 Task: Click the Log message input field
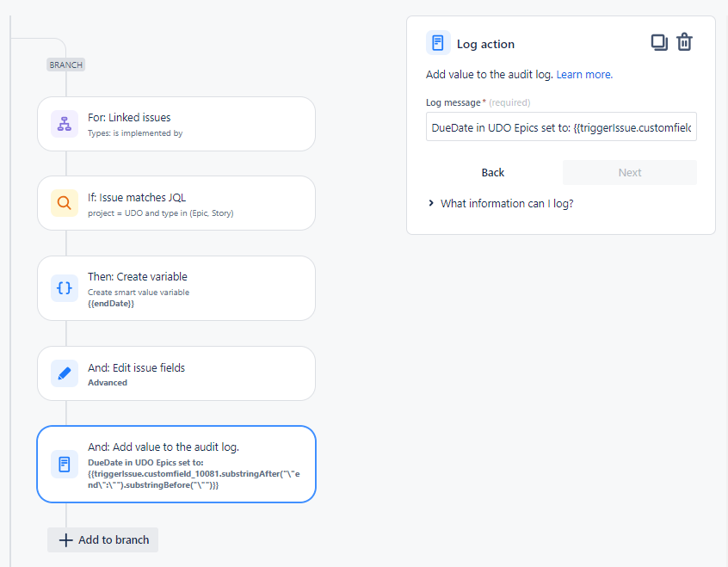561,128
